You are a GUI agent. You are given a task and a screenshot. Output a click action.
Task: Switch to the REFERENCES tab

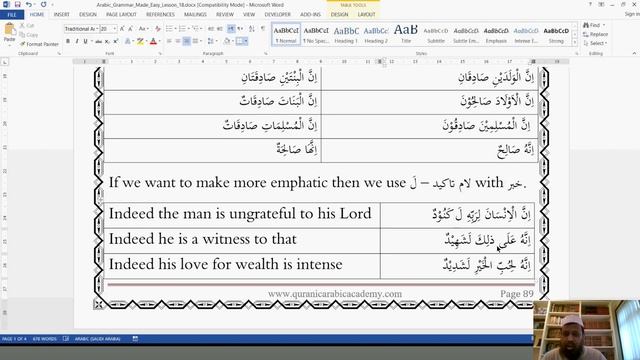[x=160, y=15]
